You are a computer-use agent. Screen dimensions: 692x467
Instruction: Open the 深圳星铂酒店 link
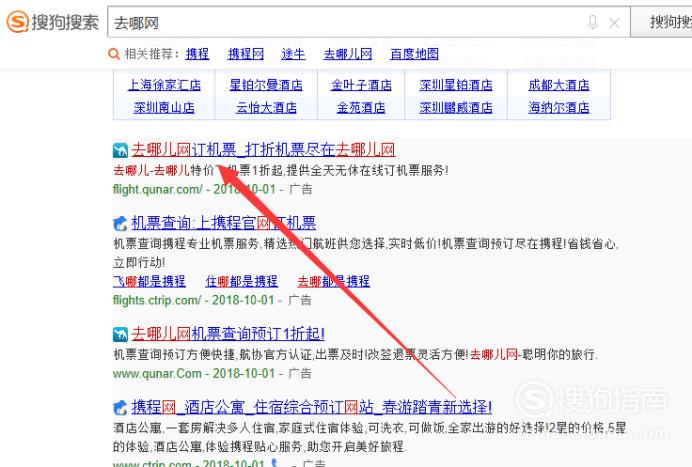456,85
